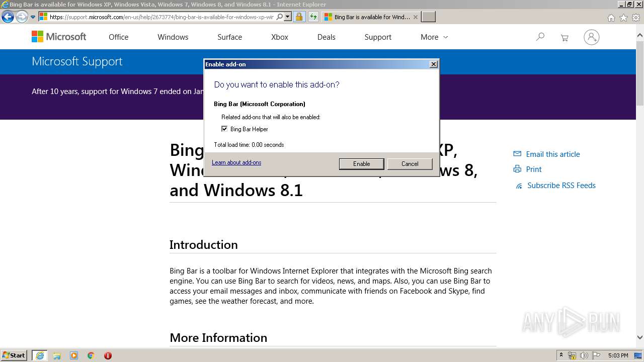Click the More Information heading
The height and width of the screenshot is (362, 644).
pyautogui.click(x=218, y=338)
